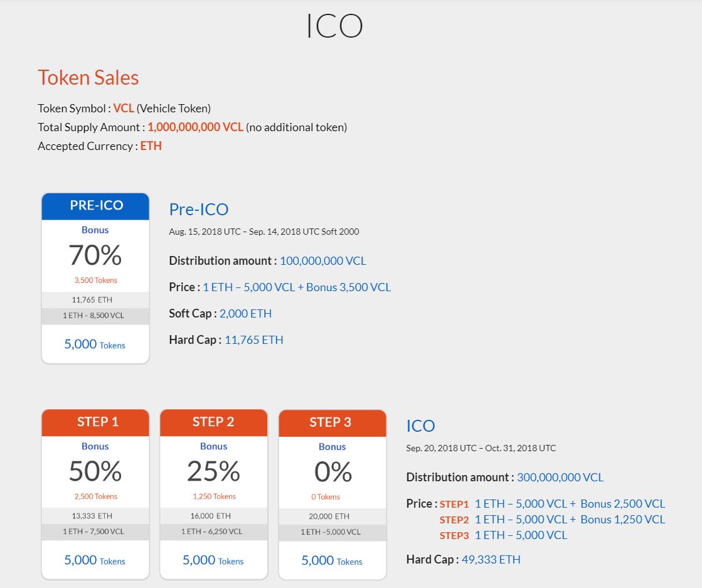Click the Pre-ICO hard cap 11,765 ETH value
The image size is (702, 588).
[x=253, y=340]
